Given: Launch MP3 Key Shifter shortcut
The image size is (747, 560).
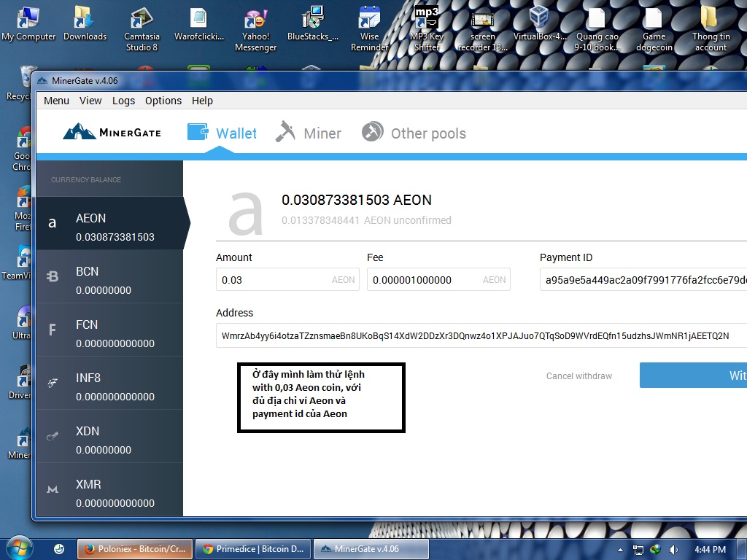Looking at the screenshot, I should 426,28.
